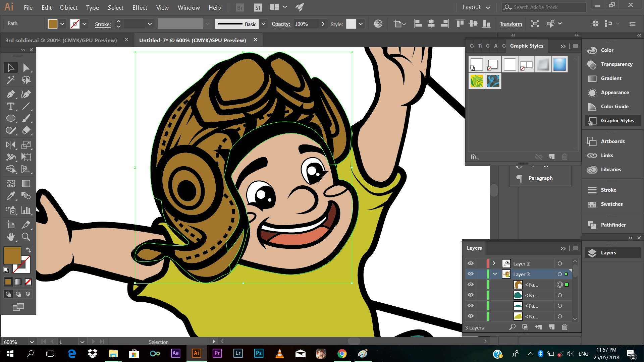The width and height of the screenshot is (644, 362).
Task: Enable Draw Behind mode
Action: tap(18, 294)
